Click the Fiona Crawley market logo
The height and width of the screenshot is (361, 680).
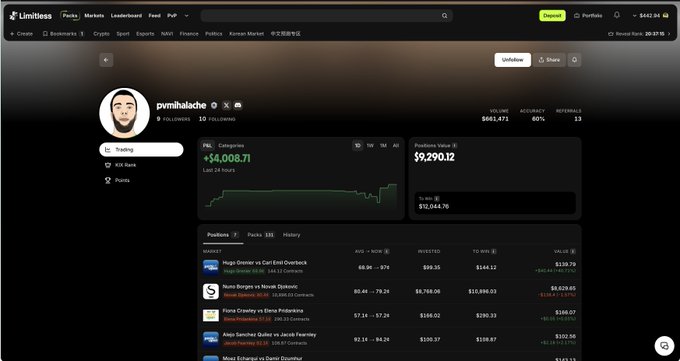(x=211, y=315)
